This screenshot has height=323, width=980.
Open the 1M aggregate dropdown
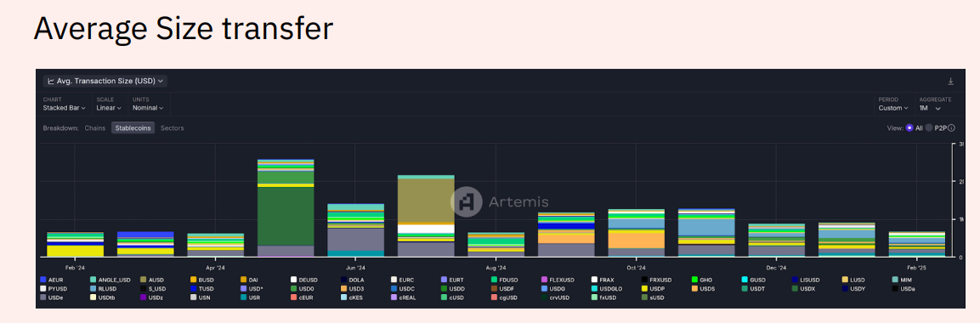pos(930,107)
